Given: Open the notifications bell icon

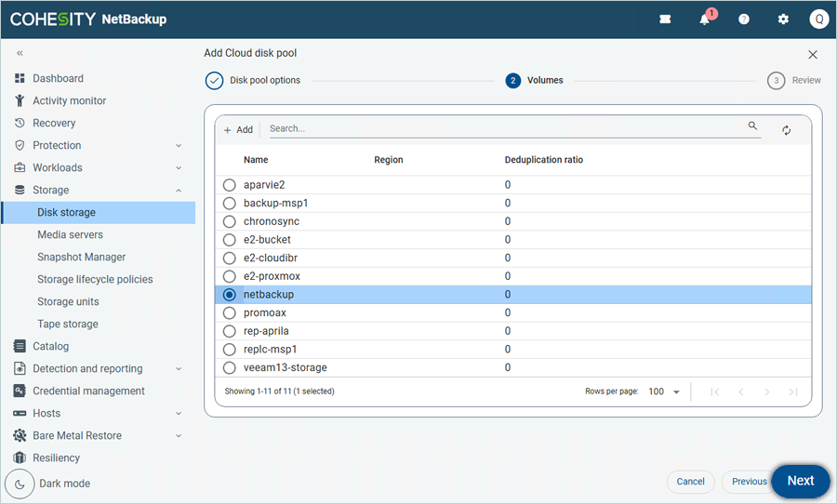Looking at the screenshot, I should (x=705, y=20).
